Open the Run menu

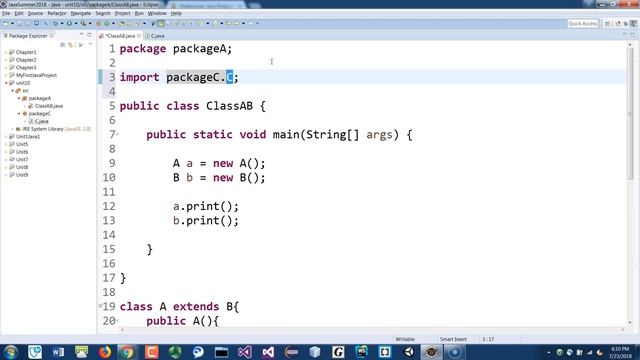139,13
